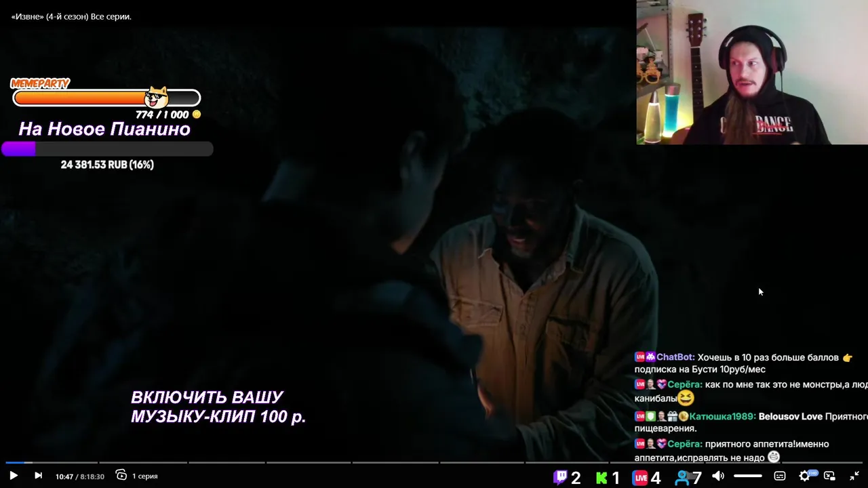The width and height of the screenshot is (868, 488).
Task: Click the green shield badge beside Катюшка1989
Action: coord(650,416)
